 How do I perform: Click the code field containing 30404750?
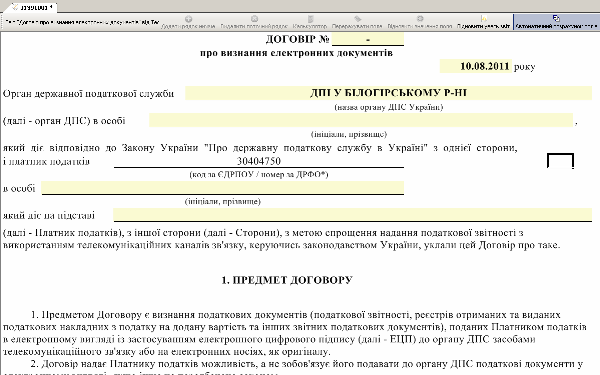(259, 161)
